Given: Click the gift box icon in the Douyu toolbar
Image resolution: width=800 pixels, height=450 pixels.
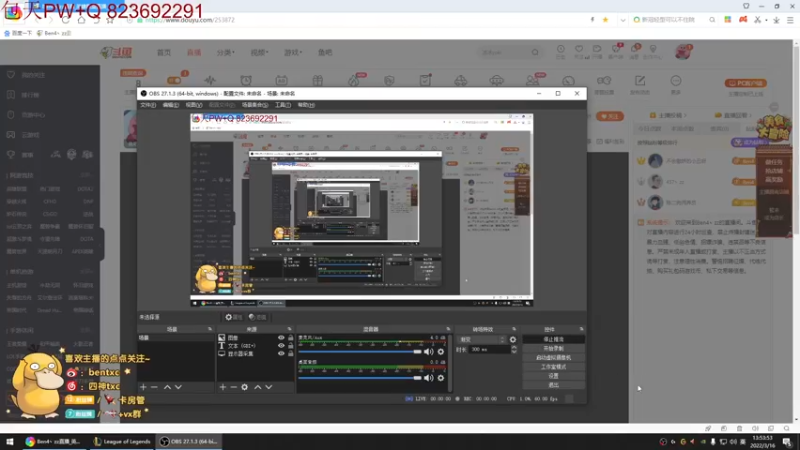Looking at the screenshot, I should click(x=318, y=81).
